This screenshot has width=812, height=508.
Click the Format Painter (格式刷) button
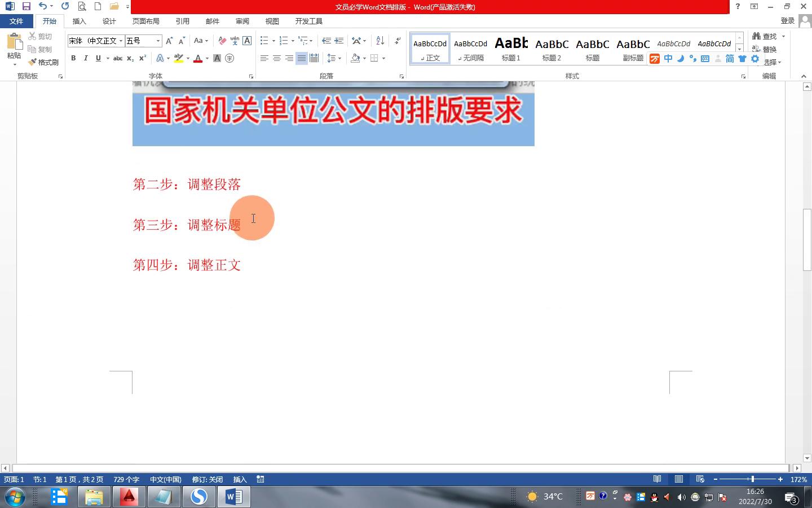point(44,62)
